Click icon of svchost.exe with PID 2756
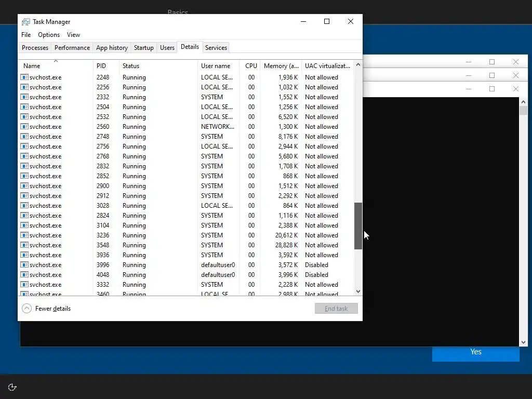 pos(24,146)
